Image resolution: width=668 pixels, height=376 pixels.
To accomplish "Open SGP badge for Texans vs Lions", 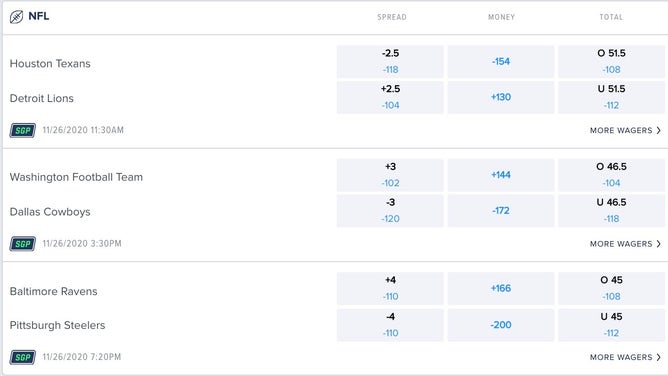I will tap(23, 130).
